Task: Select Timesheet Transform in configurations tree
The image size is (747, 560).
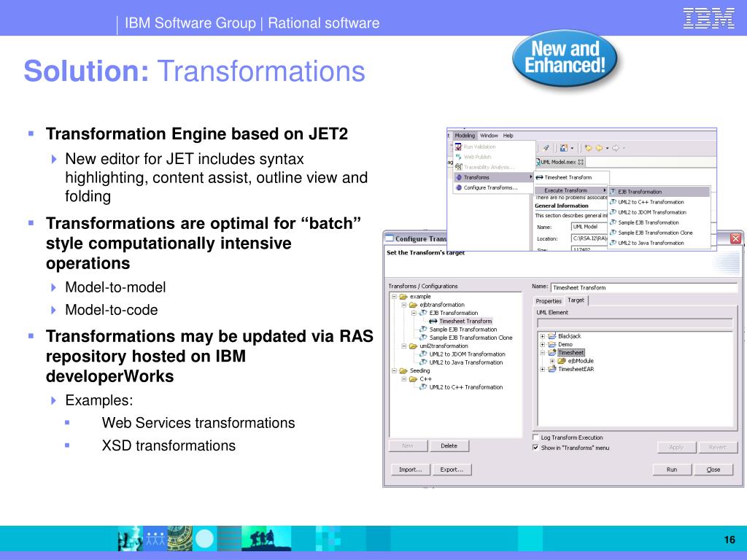Action: coord(465,322)
